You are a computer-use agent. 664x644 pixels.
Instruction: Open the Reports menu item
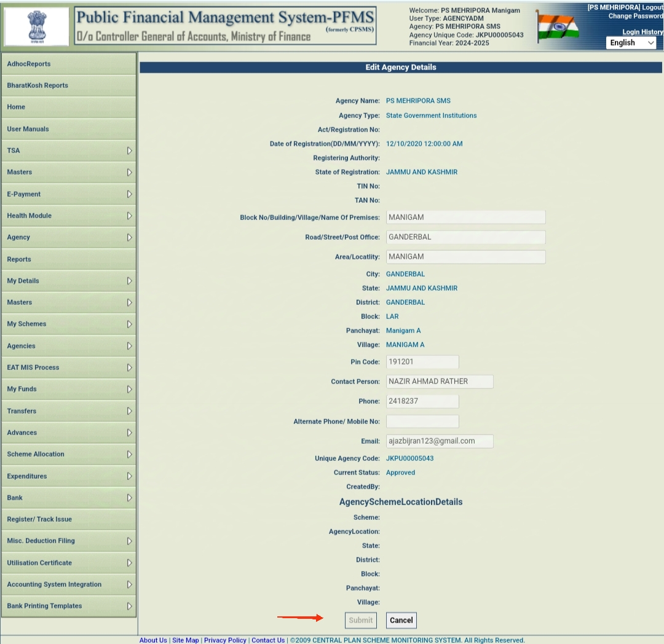[x=69, y=259]
